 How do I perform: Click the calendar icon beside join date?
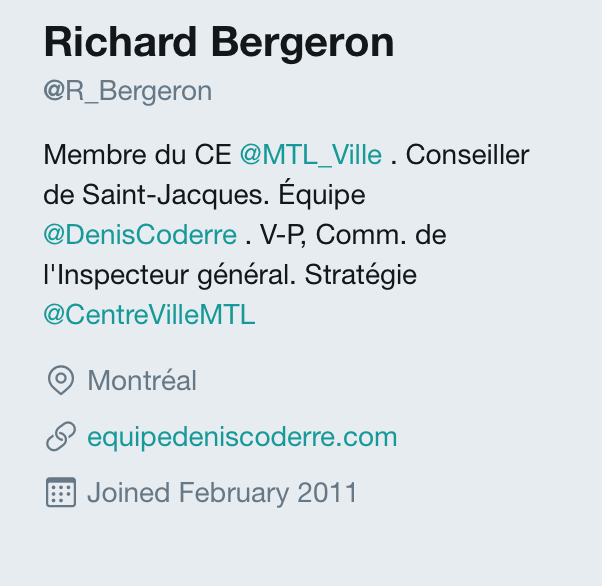pyautogui.click(x=61, y=493)
